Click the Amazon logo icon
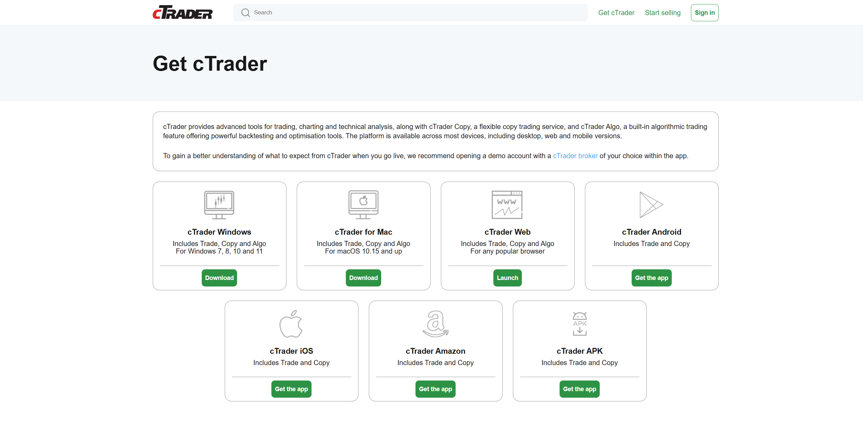The height and width of the screenshot is (421, 868). [x=435, y=324]
